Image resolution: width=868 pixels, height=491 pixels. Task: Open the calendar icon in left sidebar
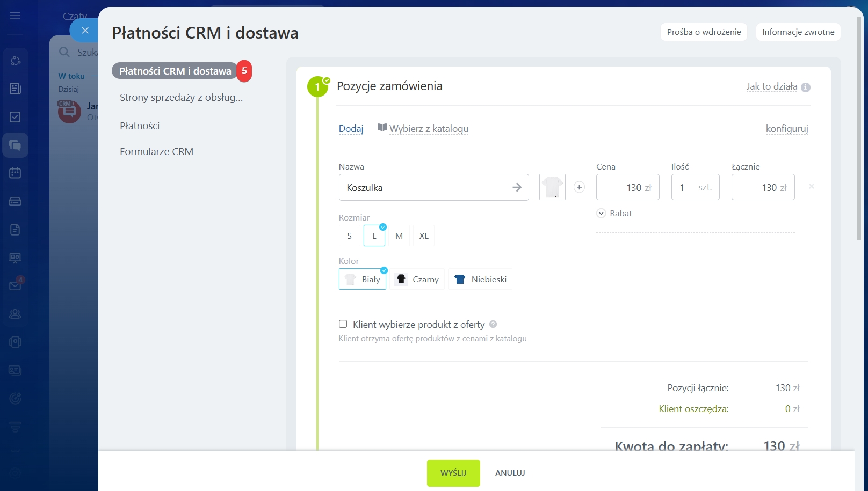(15, 173)
